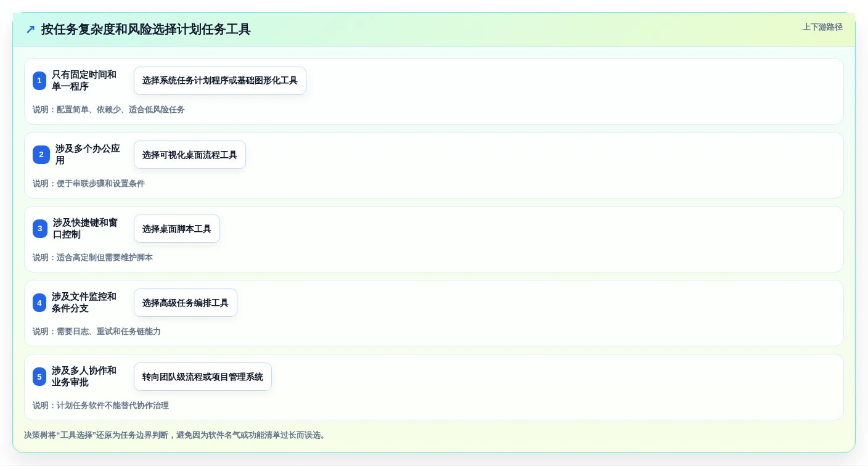This screenshot has height=466, width=868.
Task: Click note 说明：适合高定制但需要维护脚本
Action: coord(92,258)
